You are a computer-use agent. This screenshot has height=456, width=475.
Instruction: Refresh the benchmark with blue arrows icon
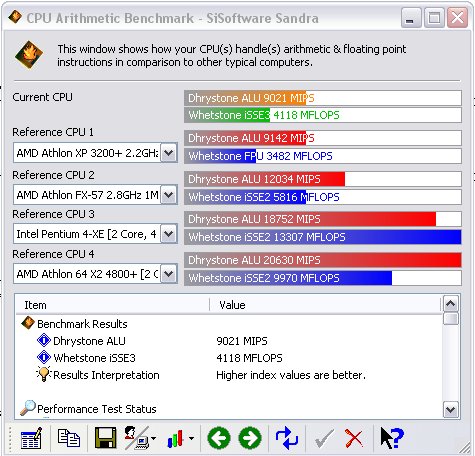pos(287,438)
